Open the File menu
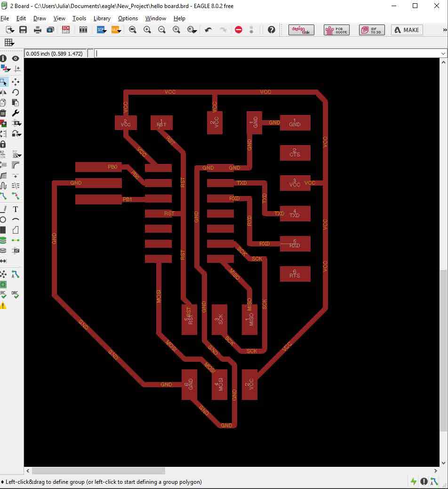 pyautogui.click(x=5, y=18)
